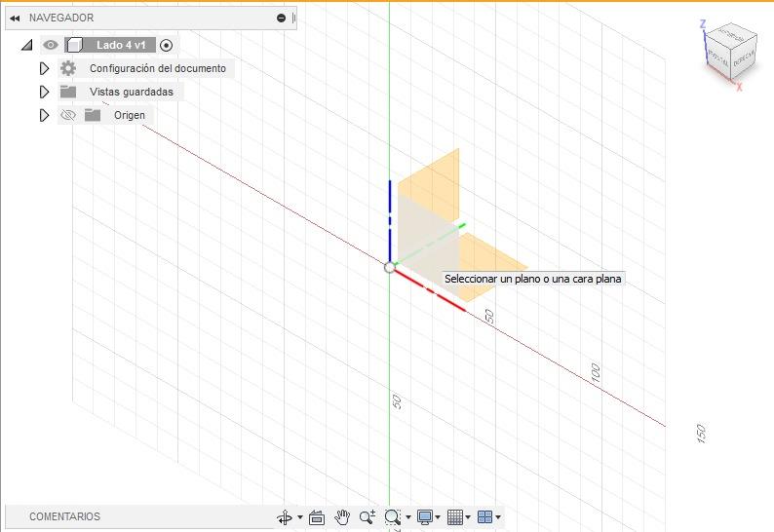Click the minus circle in NAVEGADOR header
Screen dimensions: 774x532
click(282, 19)
